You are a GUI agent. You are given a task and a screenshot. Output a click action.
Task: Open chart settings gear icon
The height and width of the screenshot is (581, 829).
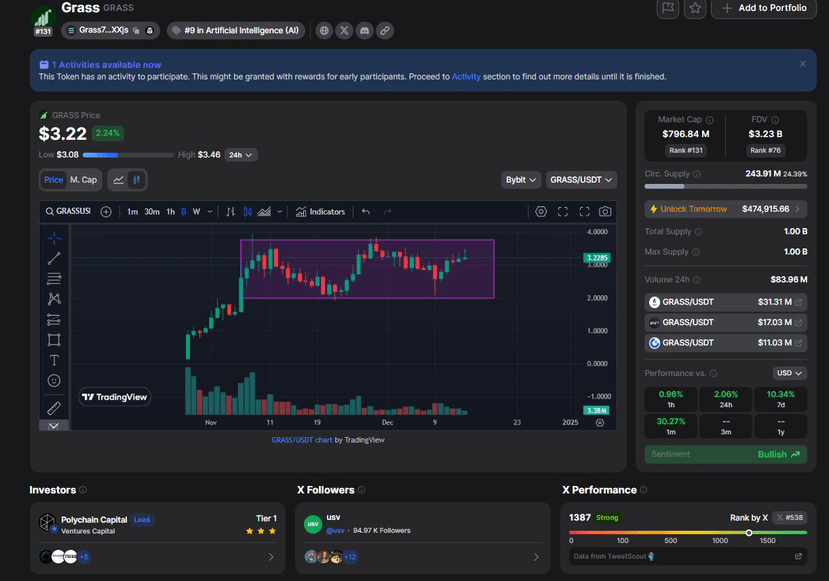[x=541, y=211]
